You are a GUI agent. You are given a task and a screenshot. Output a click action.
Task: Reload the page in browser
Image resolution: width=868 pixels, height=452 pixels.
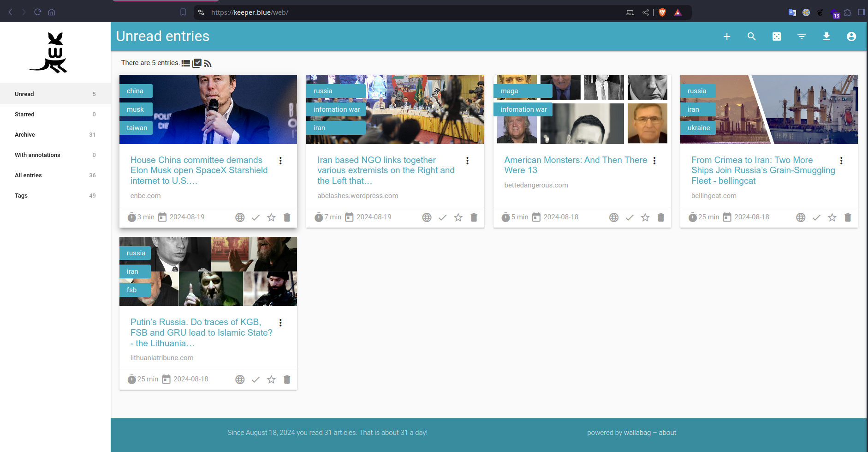(38, 12)
